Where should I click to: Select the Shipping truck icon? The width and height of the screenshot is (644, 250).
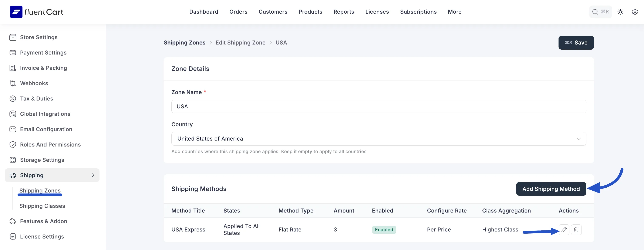(x=13, y=175)
